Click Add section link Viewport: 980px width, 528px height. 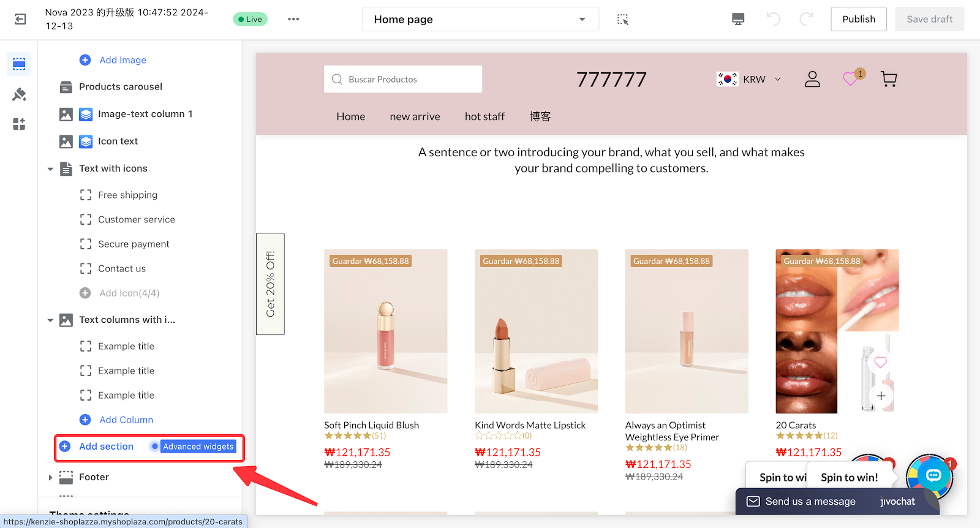pyautogui.click(x=106, y=447)
